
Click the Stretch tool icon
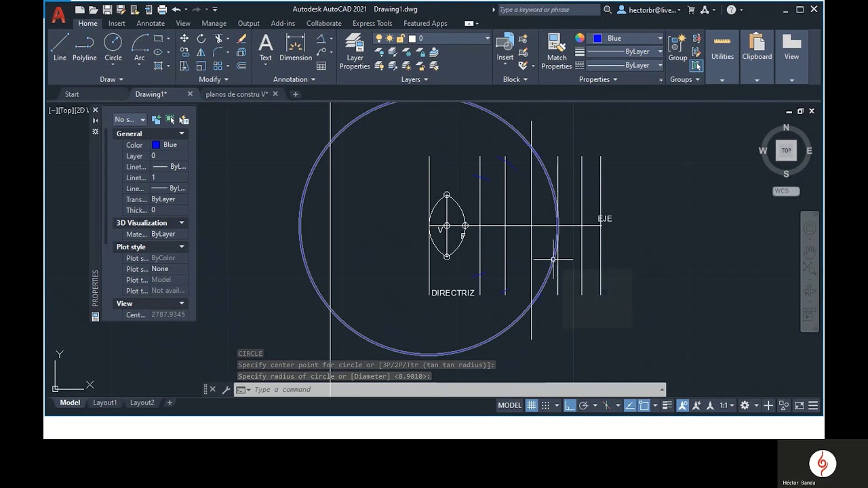184,66
